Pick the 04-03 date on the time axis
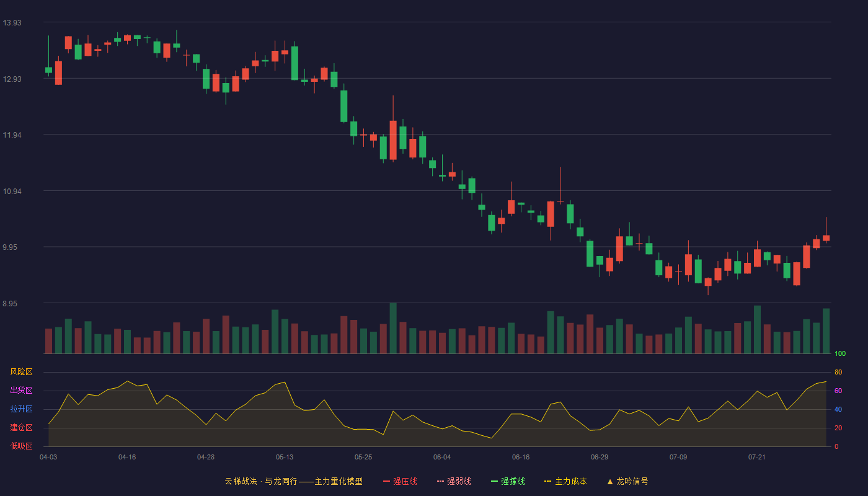Viewport: 868px width, 496px height. (48, 457)
